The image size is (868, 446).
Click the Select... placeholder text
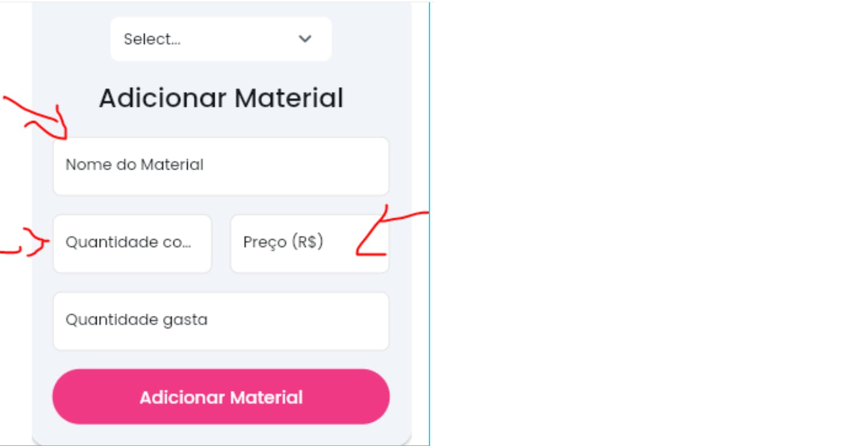(152, 39)
